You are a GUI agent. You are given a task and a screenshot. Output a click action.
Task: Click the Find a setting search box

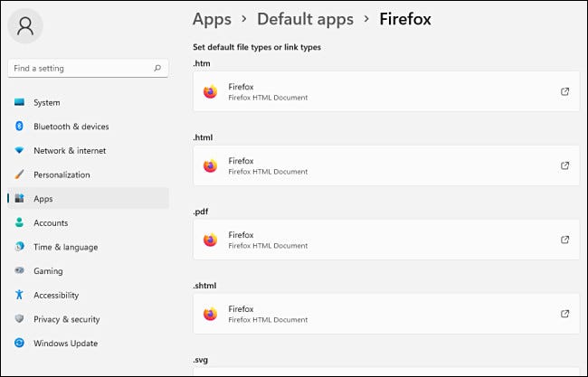[80, 68]
